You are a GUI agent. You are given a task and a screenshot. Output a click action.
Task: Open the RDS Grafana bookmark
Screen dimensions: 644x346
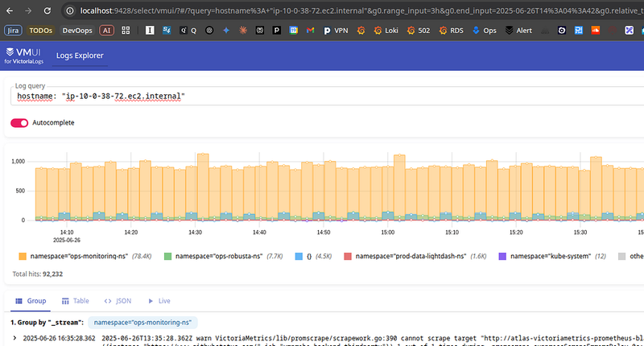point(451,31)
